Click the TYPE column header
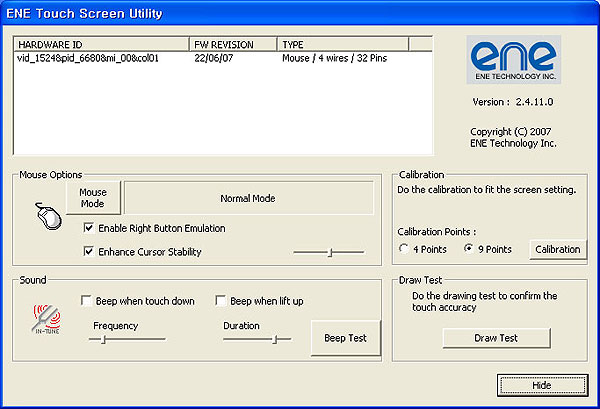 tap(343, 44)
